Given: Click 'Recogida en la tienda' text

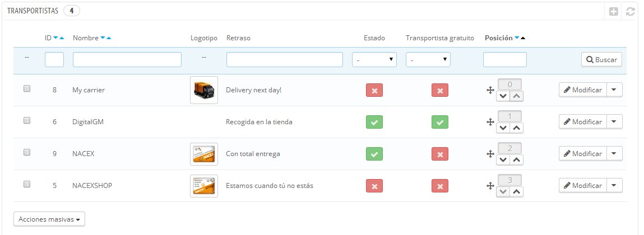Looking at the screenshot, I should point(259,122).
